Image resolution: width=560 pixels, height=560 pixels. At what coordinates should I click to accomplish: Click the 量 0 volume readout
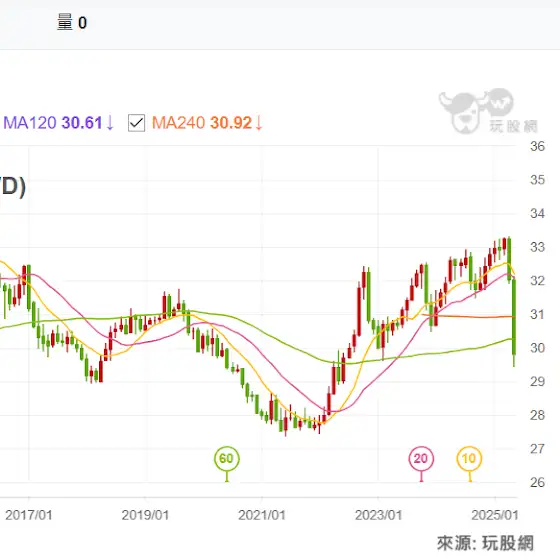click(72, 23)
